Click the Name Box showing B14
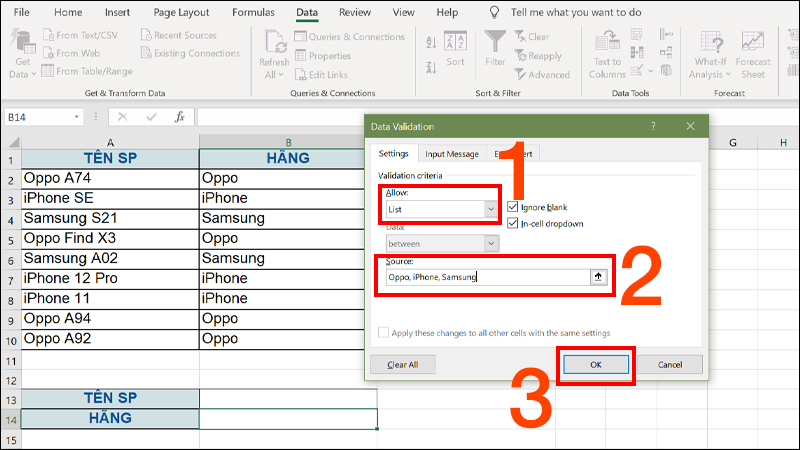The image size is (800, 450). (38, 117)
